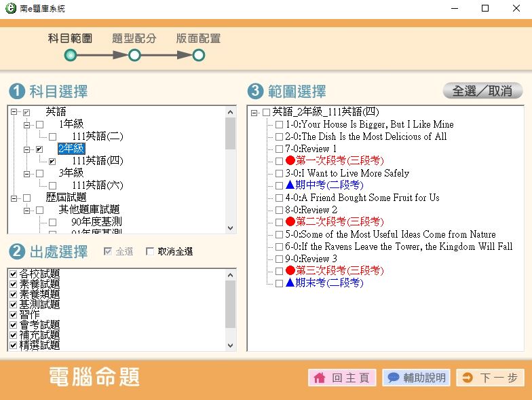Click red circle icon of 第三次段考(三段考)
Screen dimensions: 532x400
tap(290, 270)
